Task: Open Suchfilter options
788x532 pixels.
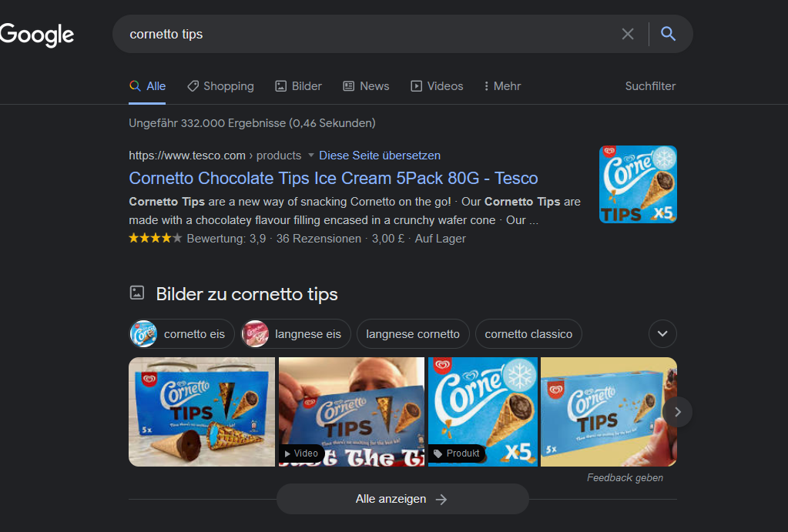Action: pos(650,86)
